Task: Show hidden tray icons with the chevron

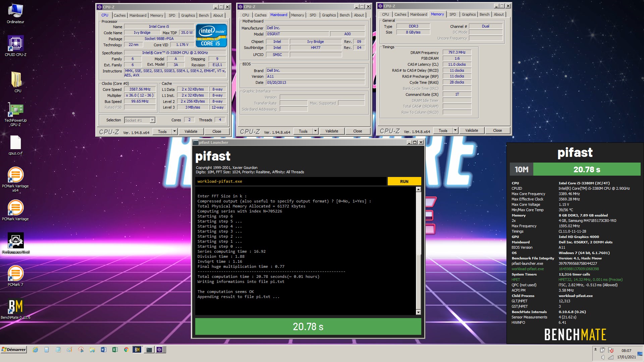Action: (x=595, y=350)
